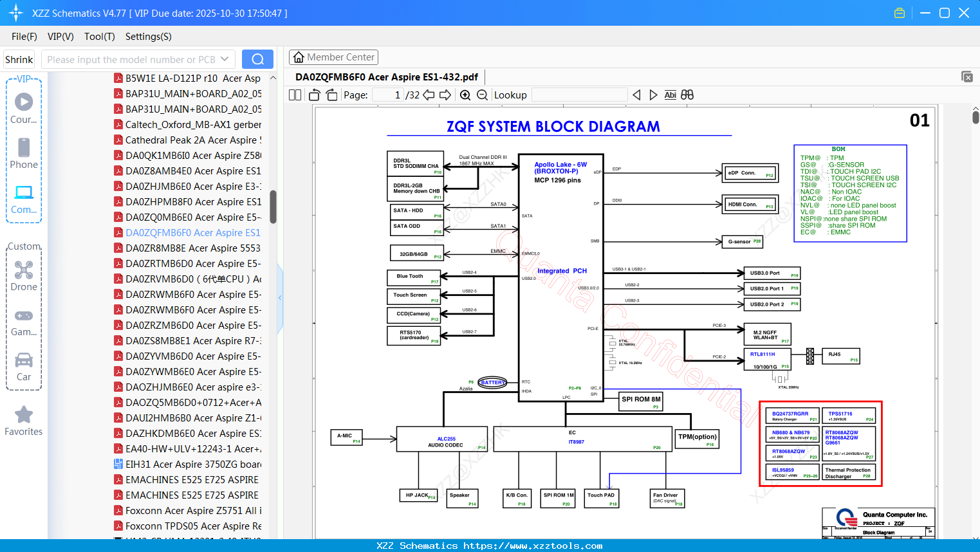Zoom in on the schematic

(465, 95)
